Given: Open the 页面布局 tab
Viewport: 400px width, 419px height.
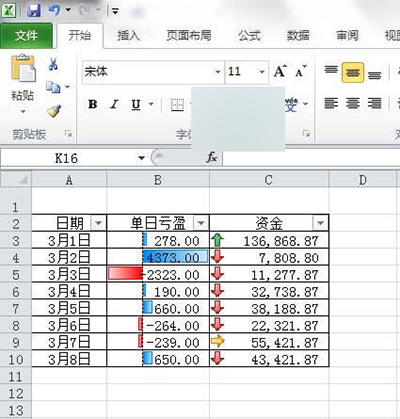Looking at the screenshot, I should [x=189, y=36].
